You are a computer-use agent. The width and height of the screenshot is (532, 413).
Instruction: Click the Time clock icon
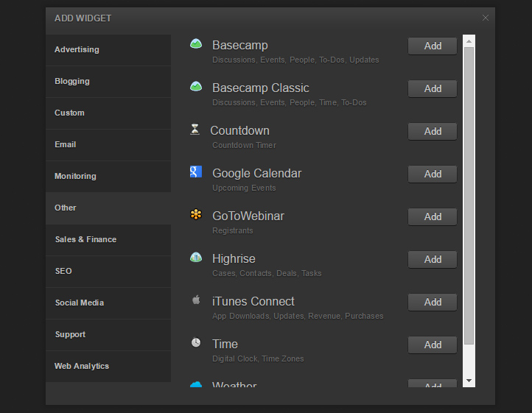tap(196, 342)
